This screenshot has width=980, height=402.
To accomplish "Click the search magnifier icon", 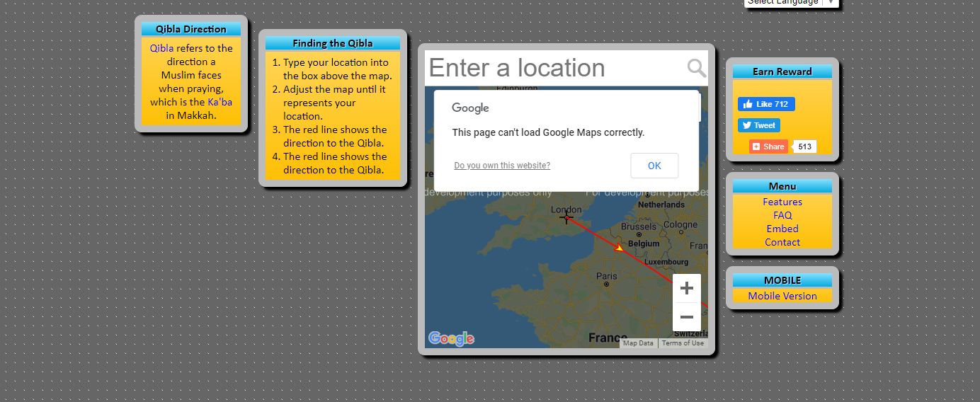I will pos(697,68).
